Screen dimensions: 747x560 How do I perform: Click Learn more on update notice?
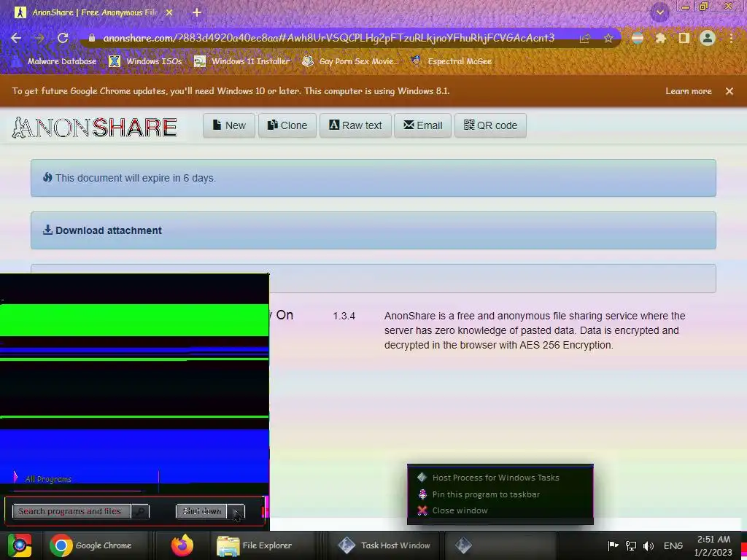pos(689,91)
